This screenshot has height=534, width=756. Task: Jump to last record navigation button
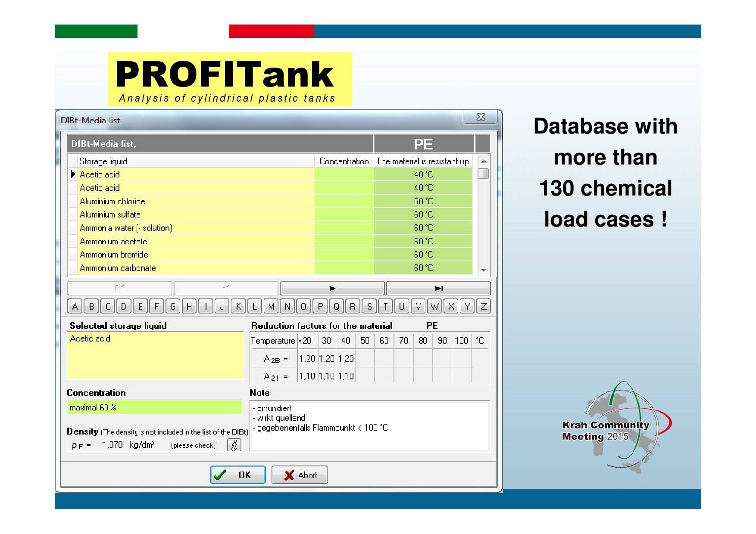(x=438, y=288)
